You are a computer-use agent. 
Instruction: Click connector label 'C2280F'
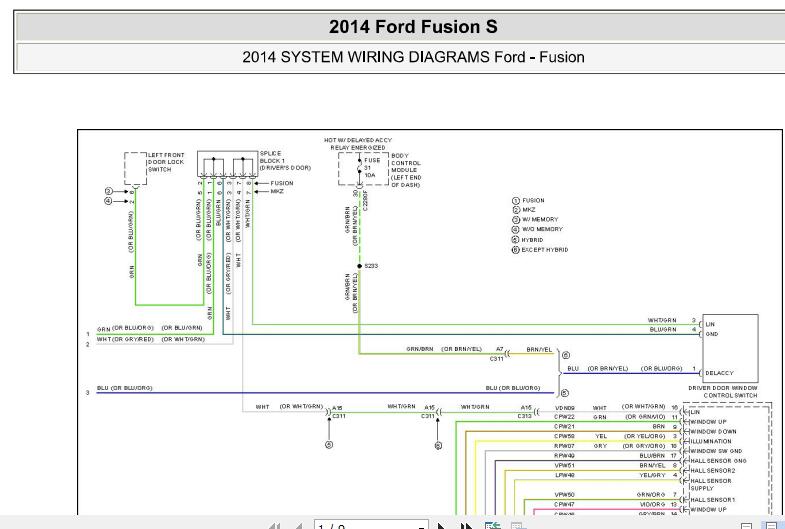(365, 201)
